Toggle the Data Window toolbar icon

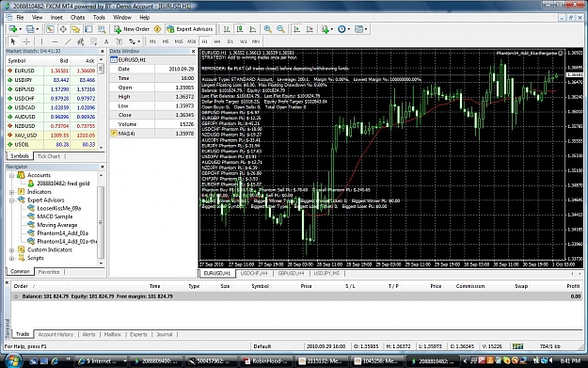tap(63, 29)
